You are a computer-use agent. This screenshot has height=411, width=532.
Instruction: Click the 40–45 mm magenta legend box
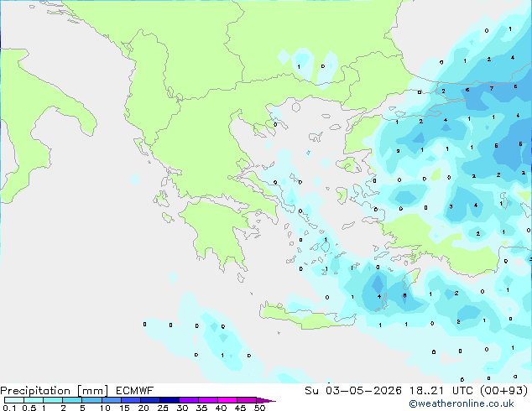(227, 400)
